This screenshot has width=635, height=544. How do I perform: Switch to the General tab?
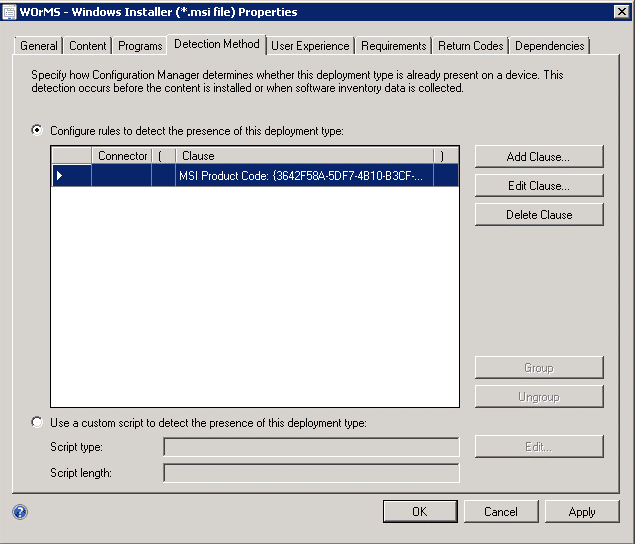[38, 46]
